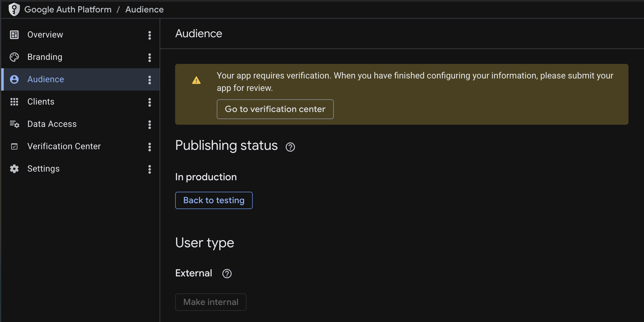Open the Verification Center three-dot menu
Viewport: 644px width, 322px height.
point(150,147)
